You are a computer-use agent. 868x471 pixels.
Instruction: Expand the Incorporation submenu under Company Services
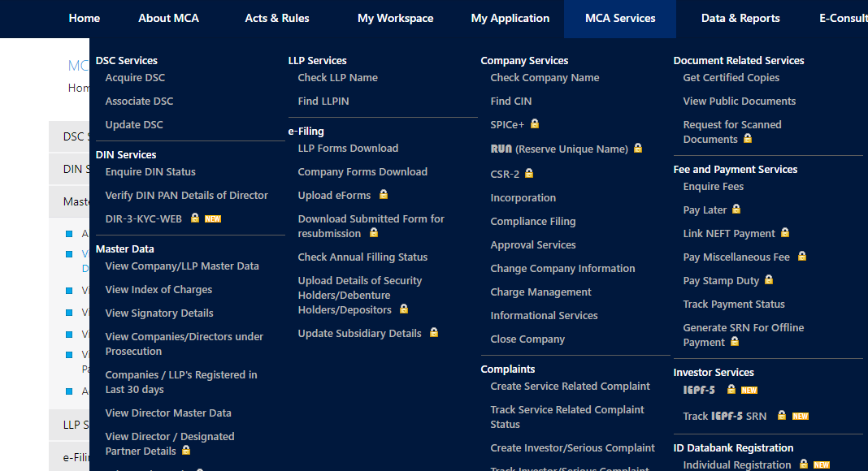pos(523,197)
